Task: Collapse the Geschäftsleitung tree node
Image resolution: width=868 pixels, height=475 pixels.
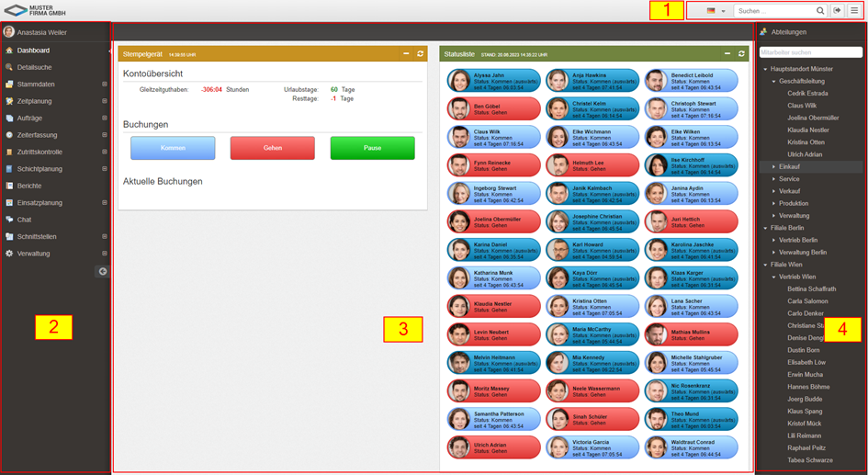Action: point(773,81)
